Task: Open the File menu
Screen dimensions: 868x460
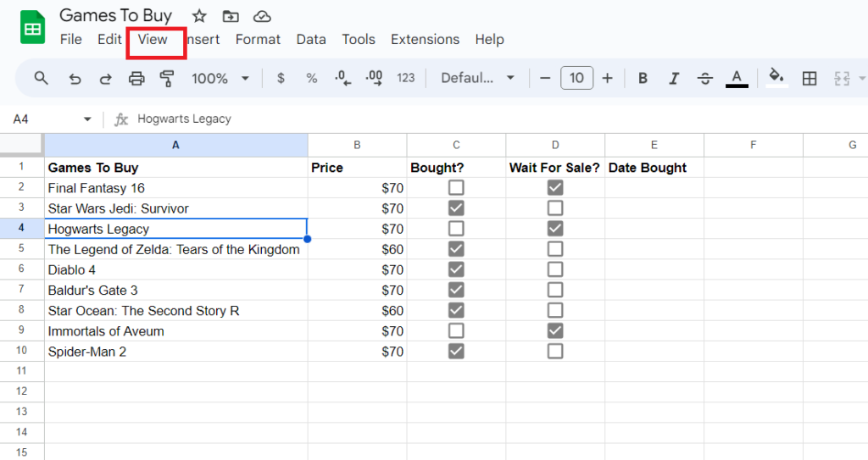Action: (71, 39)
